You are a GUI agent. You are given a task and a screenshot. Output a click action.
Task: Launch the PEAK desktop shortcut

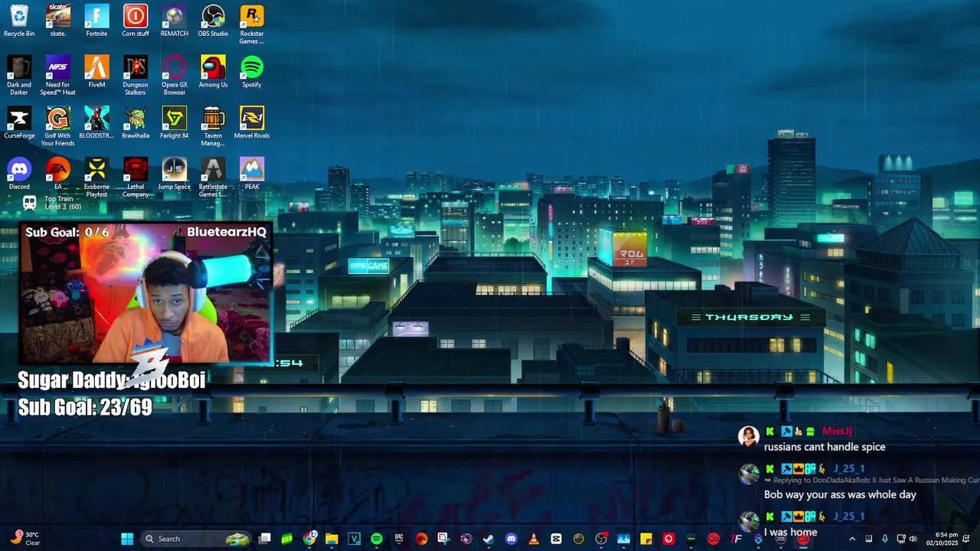(x=252, y=174)
